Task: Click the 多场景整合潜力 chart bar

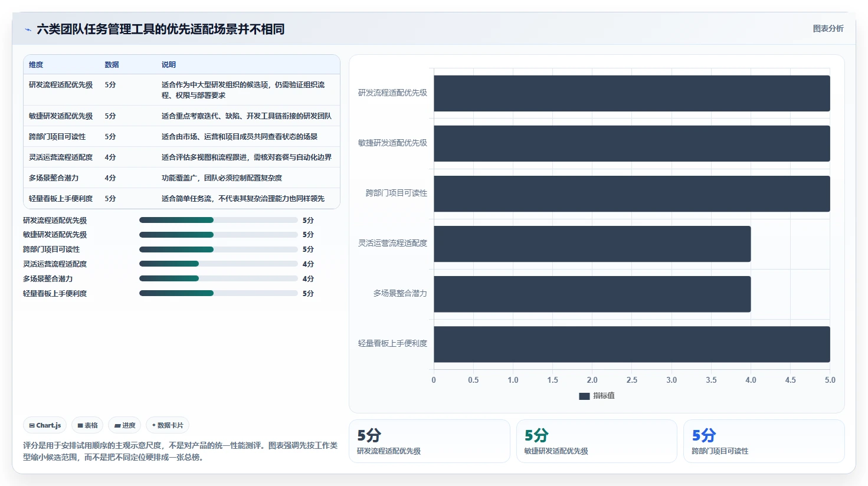Action: pyautogui.click(x=592, y=294)
